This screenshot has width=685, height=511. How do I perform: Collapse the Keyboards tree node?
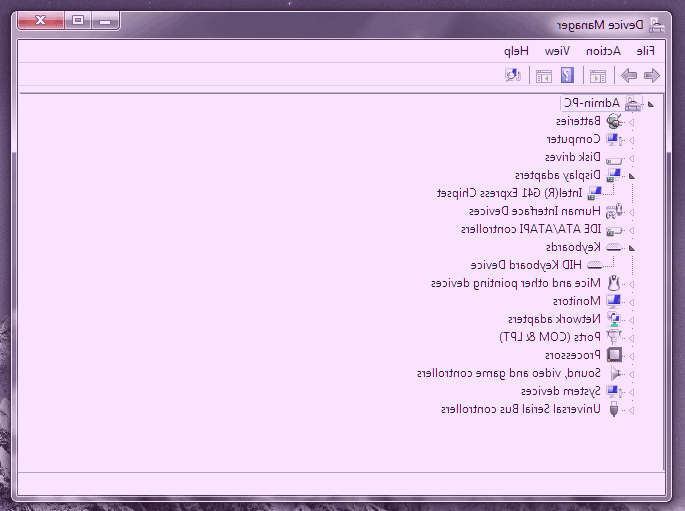coord(632,247)
